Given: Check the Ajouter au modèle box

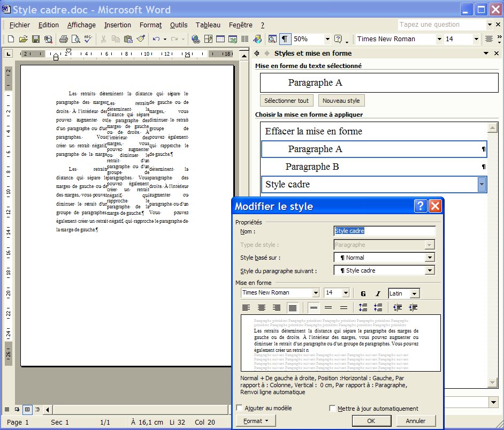Looking at the screenshot, I should pyautogui.click(x=239, y=408).
